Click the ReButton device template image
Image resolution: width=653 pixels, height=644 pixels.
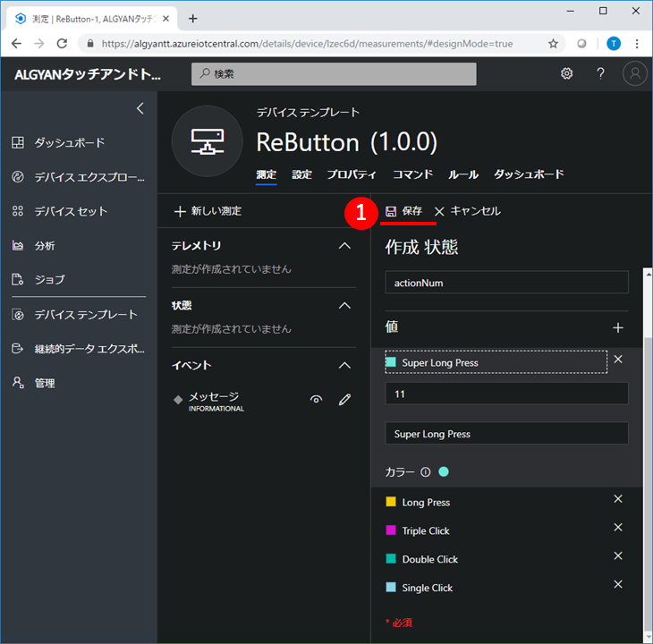tap(208, 141)
